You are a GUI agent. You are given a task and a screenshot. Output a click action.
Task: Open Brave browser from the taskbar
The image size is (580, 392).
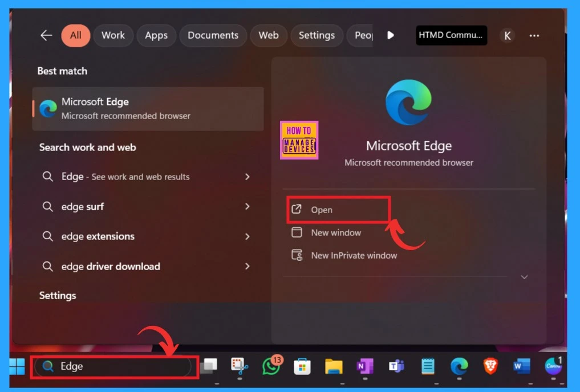click(x=490, y=366)
